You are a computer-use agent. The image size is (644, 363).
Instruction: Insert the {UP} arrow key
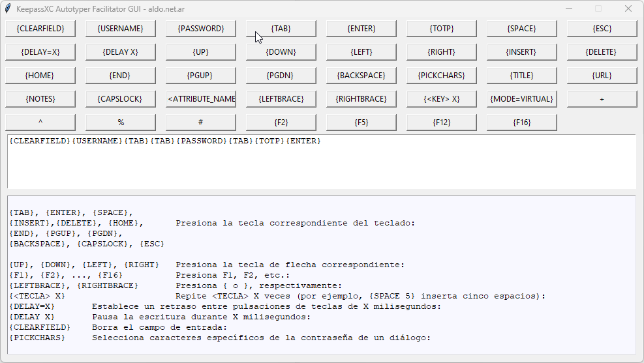click(x=201, y=52)
